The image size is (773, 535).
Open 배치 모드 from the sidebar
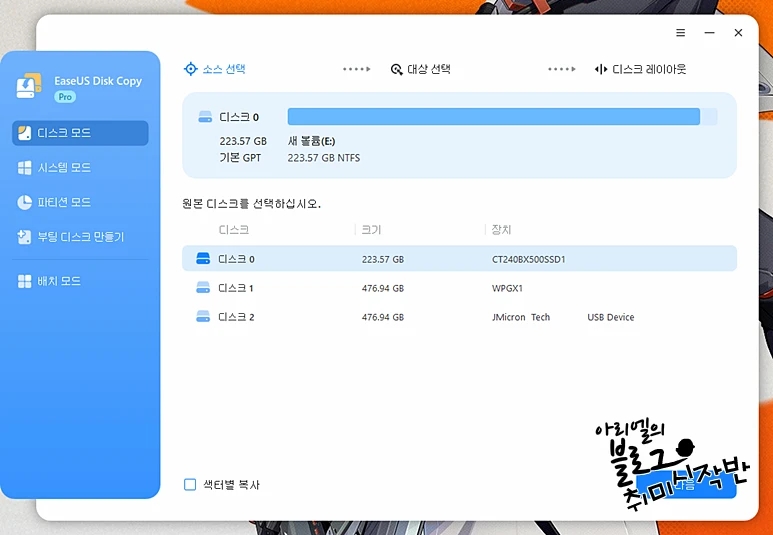click(80, 281)
